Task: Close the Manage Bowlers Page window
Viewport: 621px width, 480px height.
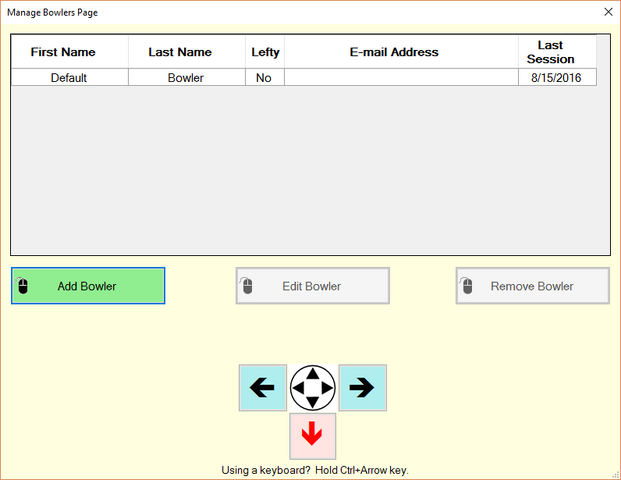Action: click(x=608, y=12)
